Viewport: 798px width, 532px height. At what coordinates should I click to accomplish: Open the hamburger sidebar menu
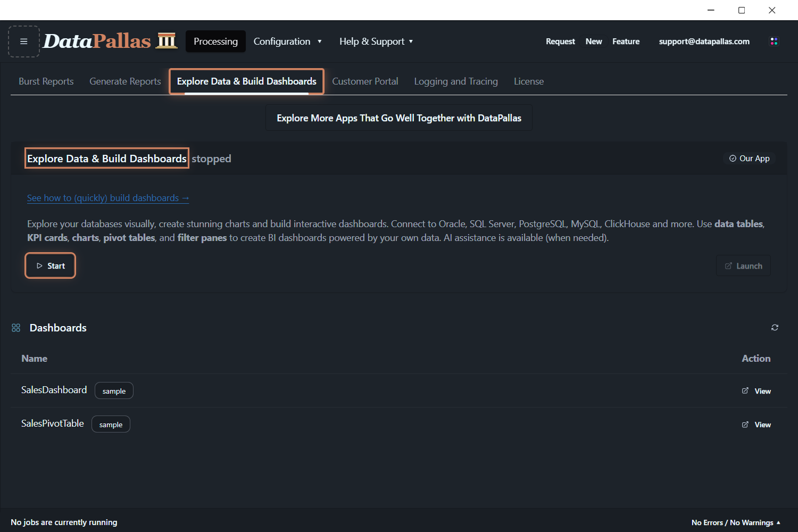click(24, 41)
